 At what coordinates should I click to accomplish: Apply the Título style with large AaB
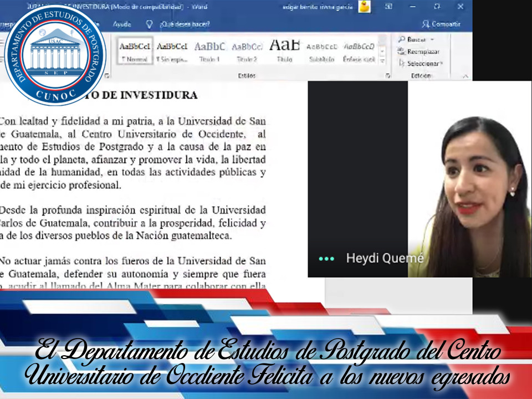284,51
